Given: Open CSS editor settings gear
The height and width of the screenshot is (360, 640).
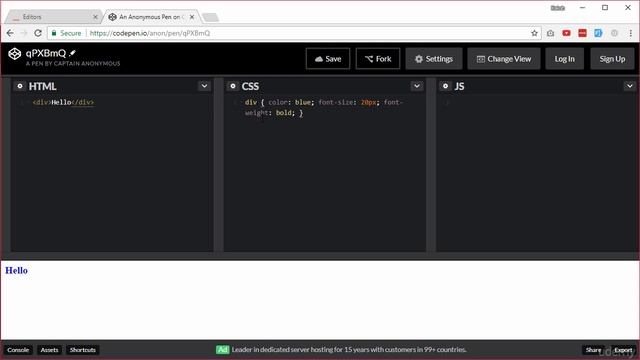Looking at the screenshot, I should 233,86.
